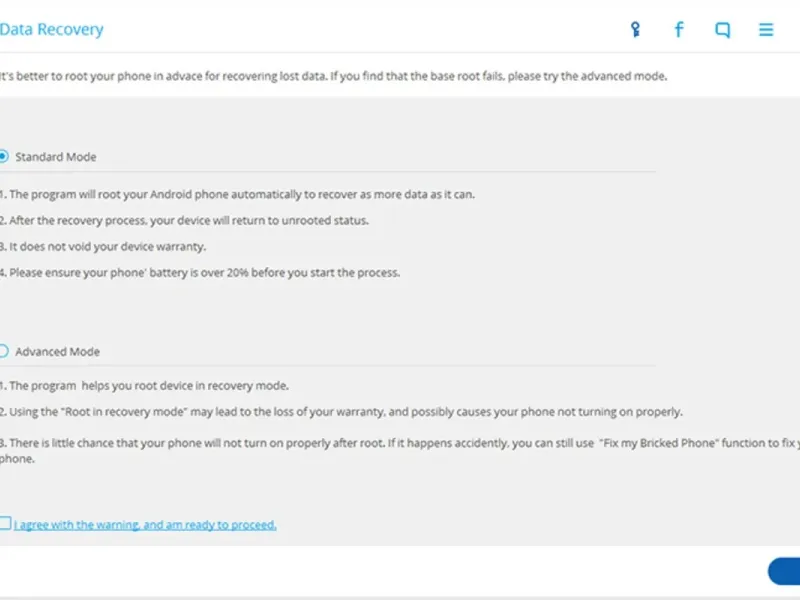Click the Standard Mode label text

click(56, 157)
